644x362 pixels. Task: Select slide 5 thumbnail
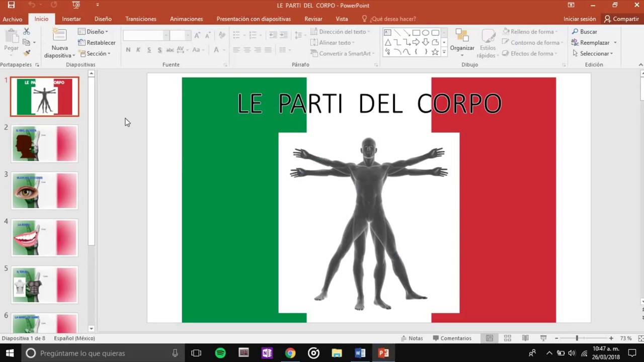[x=45, y=285]
